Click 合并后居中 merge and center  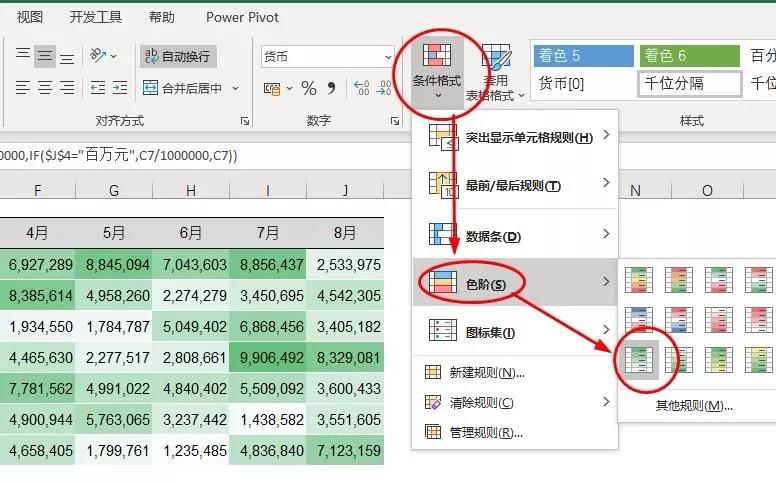pyautogui.click(x=182, y=88)
